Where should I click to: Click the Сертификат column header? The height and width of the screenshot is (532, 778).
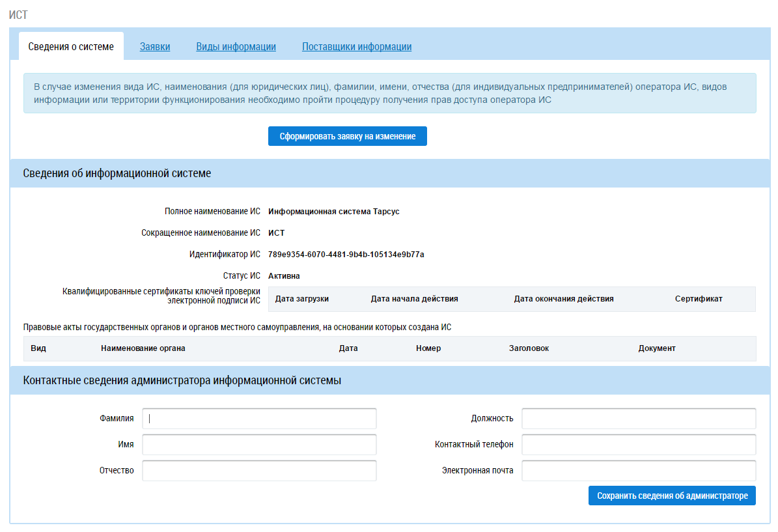coord(699,299)
